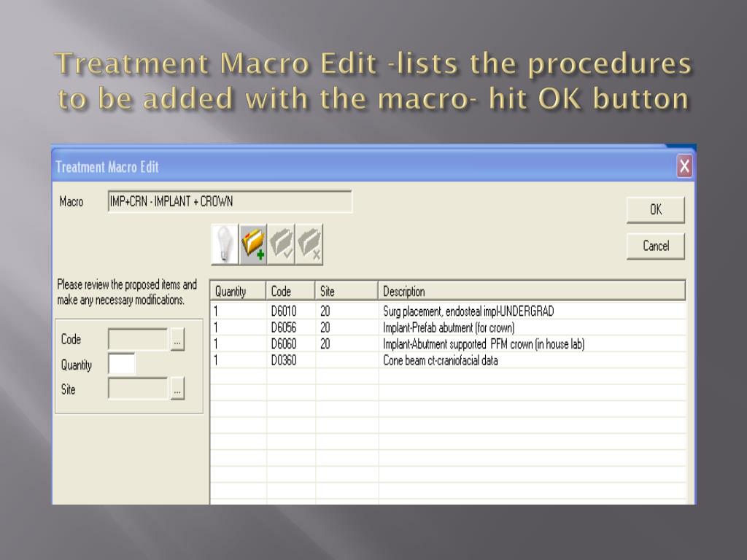Open the Site lookup ellipsis button
This screenshot has height=560, width=747.
177,389
